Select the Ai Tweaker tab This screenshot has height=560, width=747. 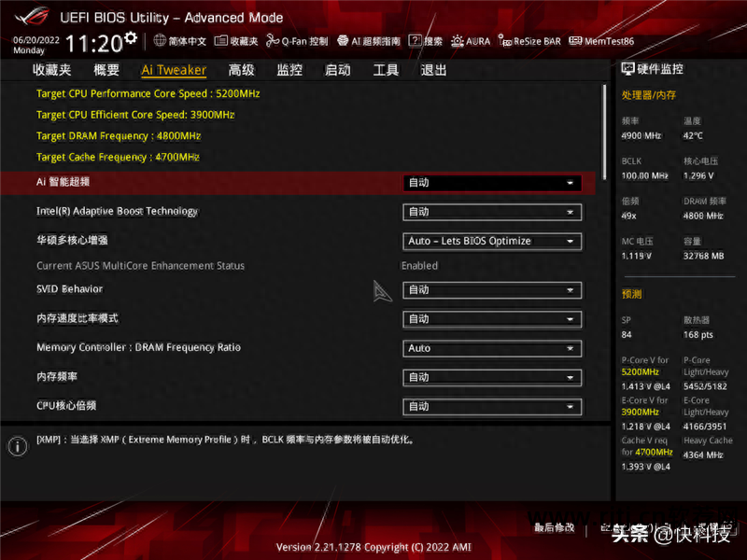point(174,70)
